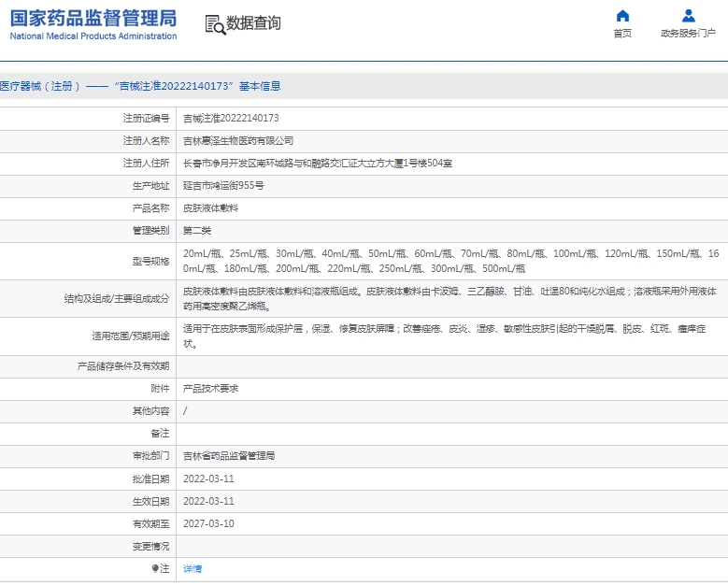Image resolution: width=728 pixels, height=586 pixels.
Task: Click approving department 吉林省药品监督管理局
Action: [x=229, y=456]
